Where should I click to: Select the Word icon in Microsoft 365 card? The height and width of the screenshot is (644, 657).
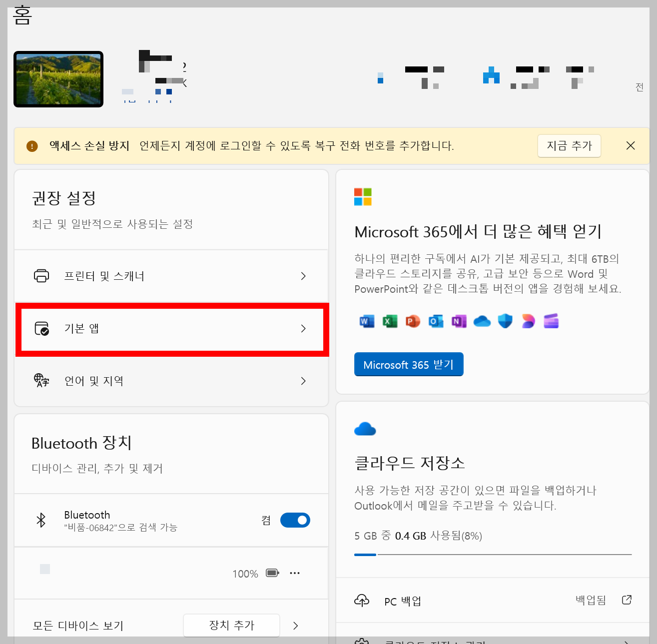tap(367, 321)
